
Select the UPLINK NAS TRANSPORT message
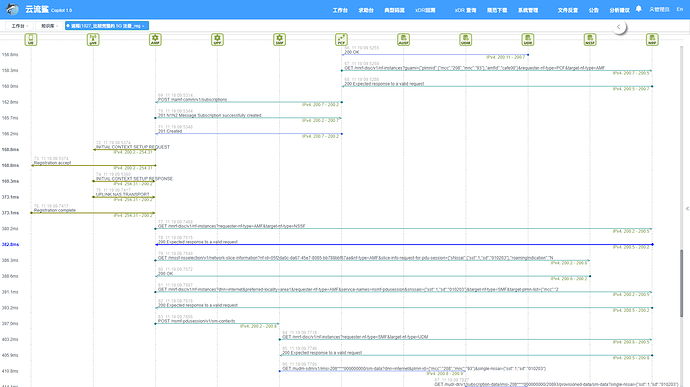point(124,195)
